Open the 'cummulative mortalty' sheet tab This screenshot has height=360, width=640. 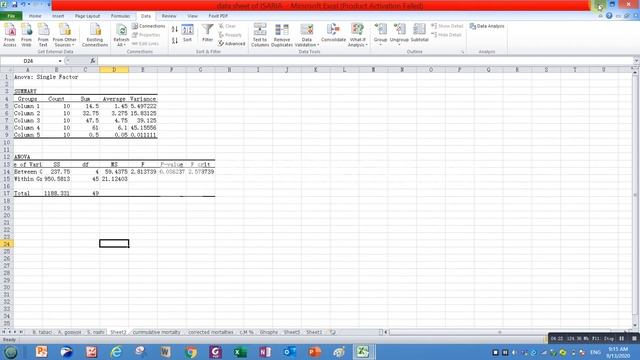click(157, 332)
